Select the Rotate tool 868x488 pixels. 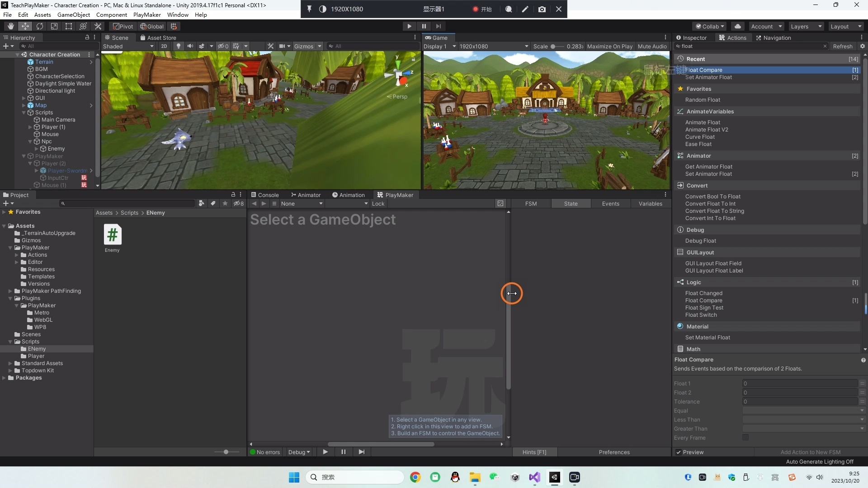(40, 26)
